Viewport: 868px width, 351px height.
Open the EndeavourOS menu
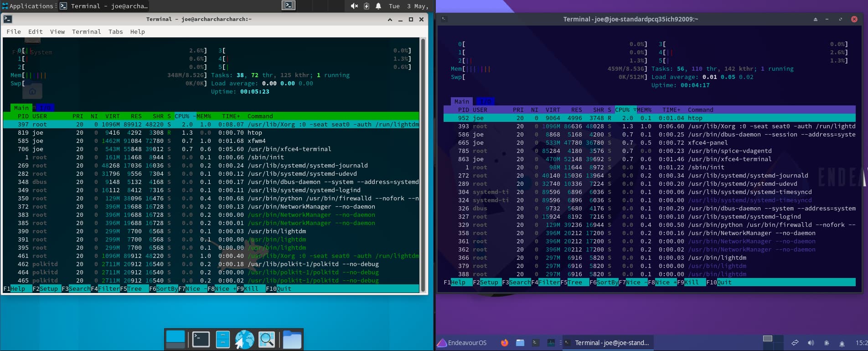462,343
